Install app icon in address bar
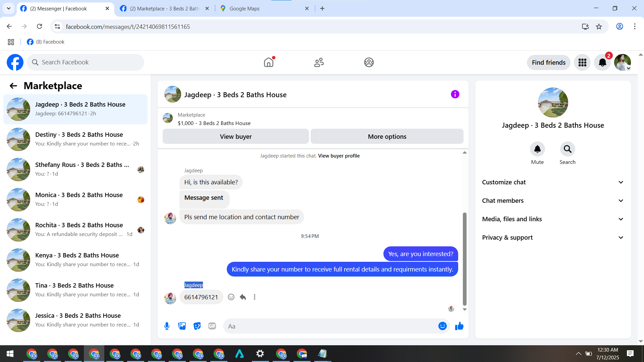The image size is (644, 362). (585, 26)
